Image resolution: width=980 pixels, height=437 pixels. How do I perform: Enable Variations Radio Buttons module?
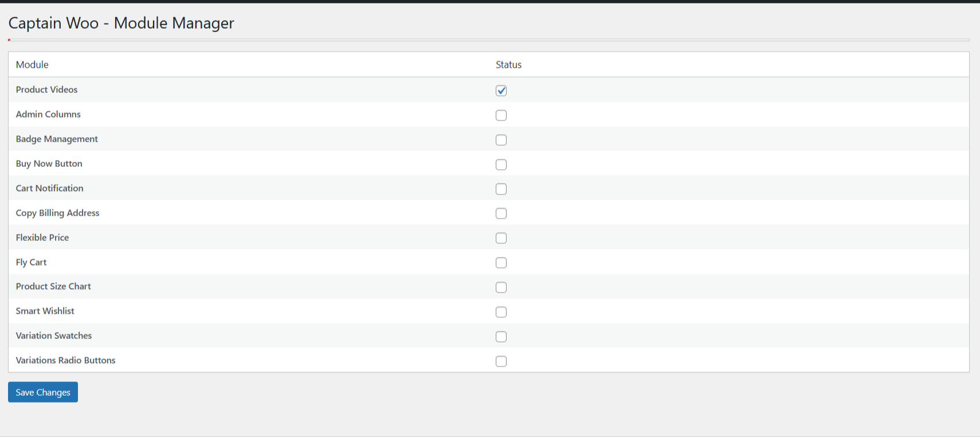(501, 361)
